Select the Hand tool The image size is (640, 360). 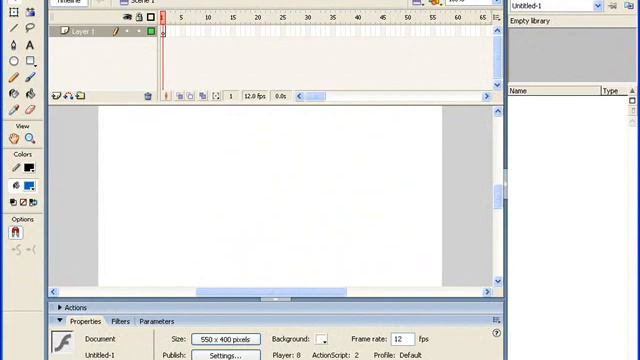[x=14, y=138]
